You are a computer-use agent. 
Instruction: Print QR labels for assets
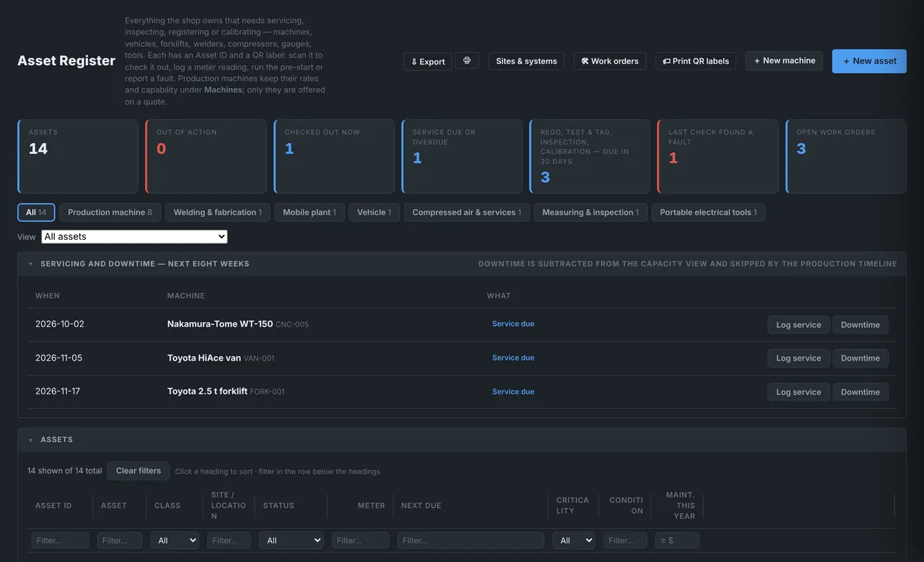[696, 61]
